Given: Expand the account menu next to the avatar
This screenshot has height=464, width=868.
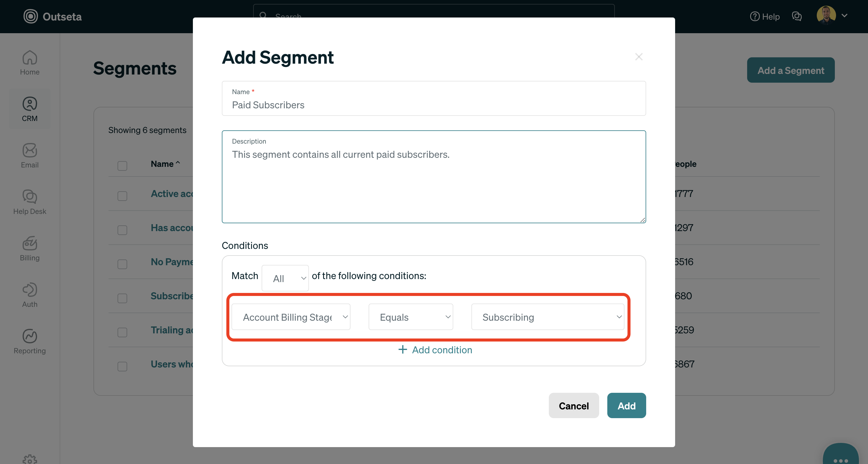Looking at the screenshot, I should (845, 15).
